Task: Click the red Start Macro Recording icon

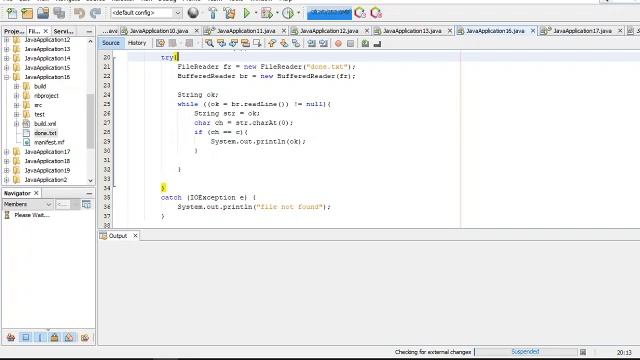Action: (338, 43)
